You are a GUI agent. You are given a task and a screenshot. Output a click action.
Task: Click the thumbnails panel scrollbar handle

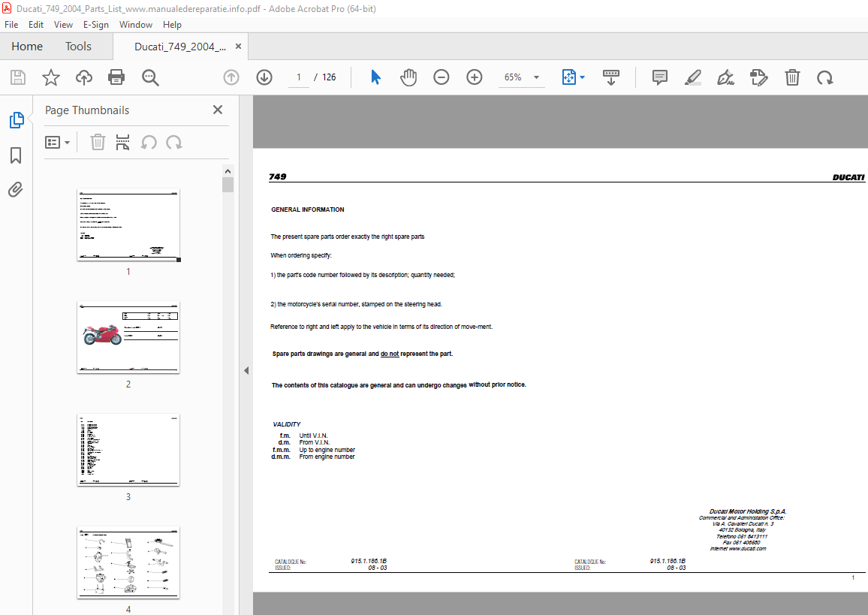pyautogui.click(x=228, y=185)
